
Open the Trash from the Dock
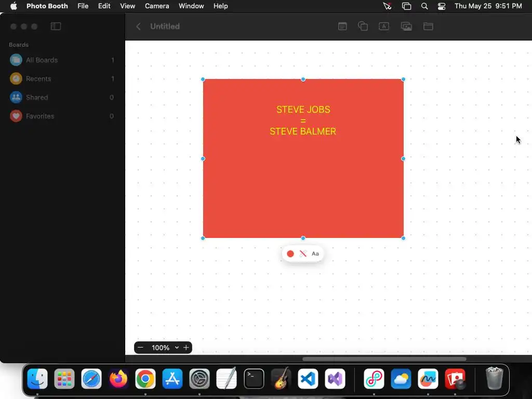click(495, 378)
